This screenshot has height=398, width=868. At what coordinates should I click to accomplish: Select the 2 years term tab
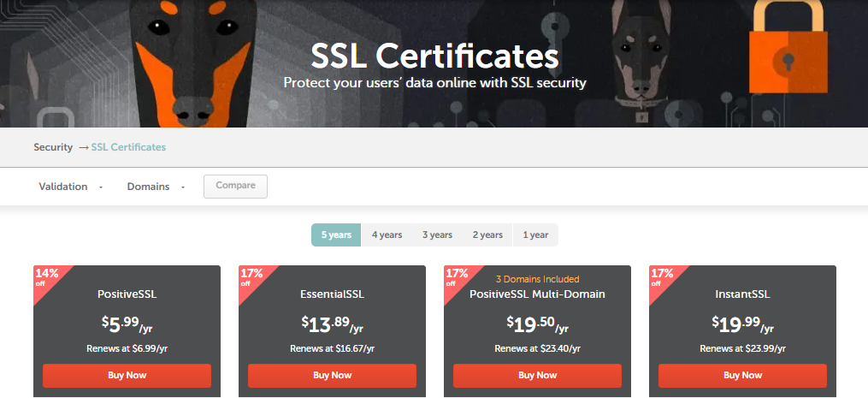pos(487,235)
